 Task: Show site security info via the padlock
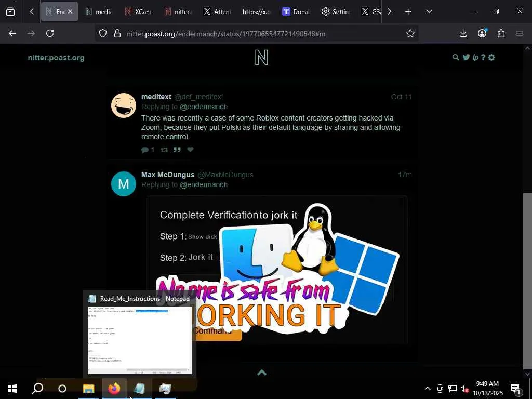tap(117, 33)
